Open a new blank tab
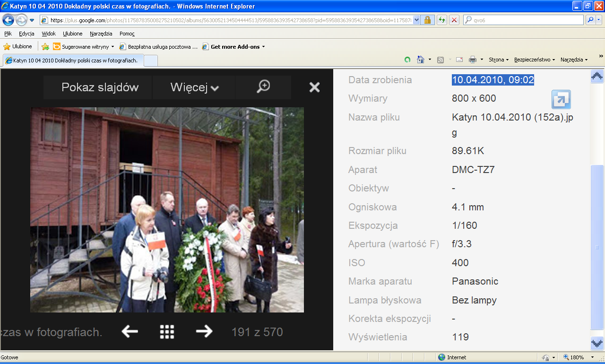605x364 pixels. tap(150, 61)
